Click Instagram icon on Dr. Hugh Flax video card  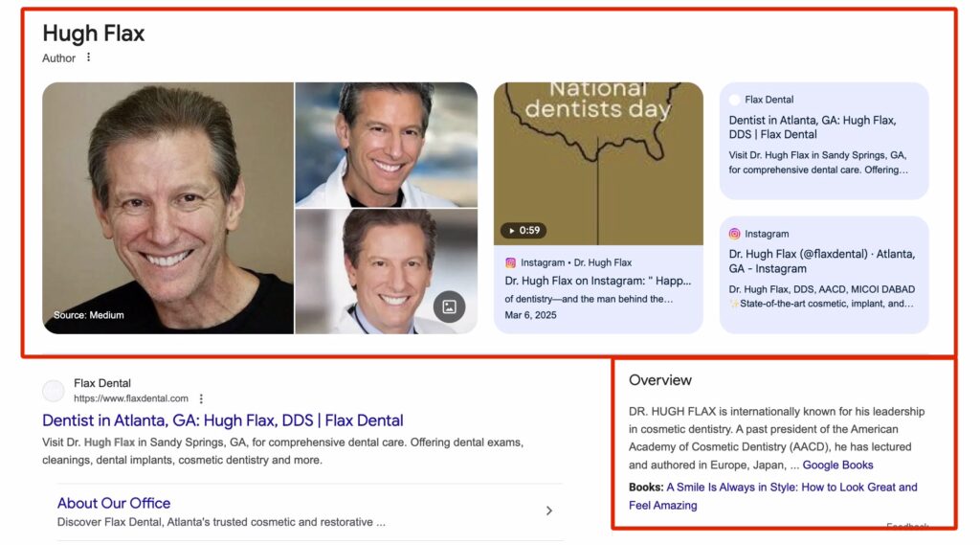tap(511, 262)
